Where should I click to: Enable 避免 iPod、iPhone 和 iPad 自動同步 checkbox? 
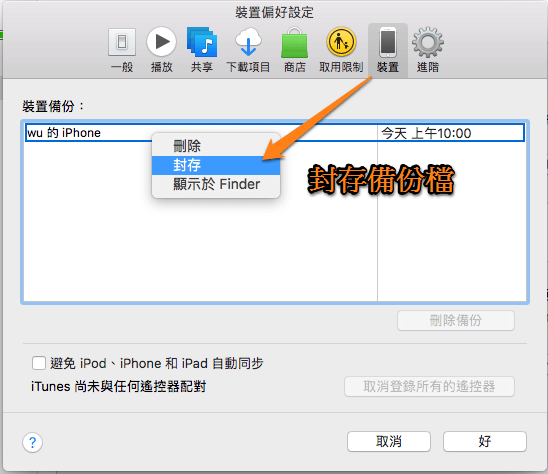[39, 363]
